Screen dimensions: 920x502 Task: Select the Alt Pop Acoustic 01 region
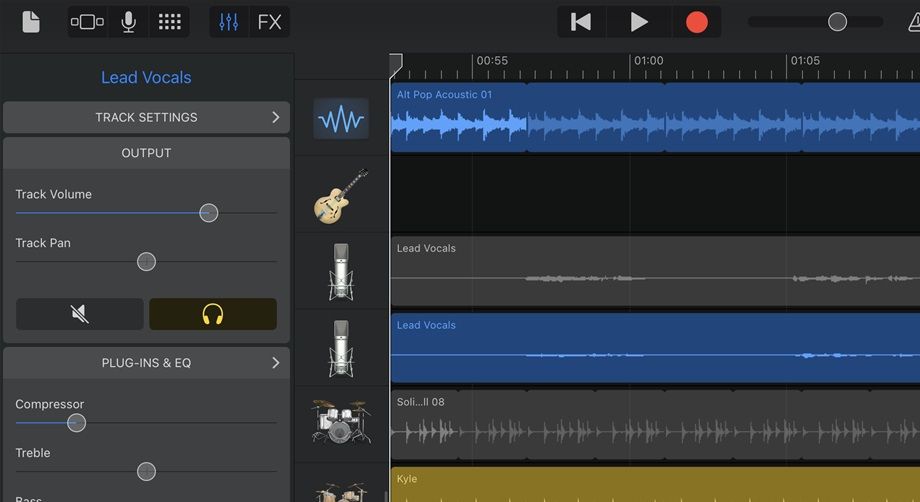tap(655, 117)
